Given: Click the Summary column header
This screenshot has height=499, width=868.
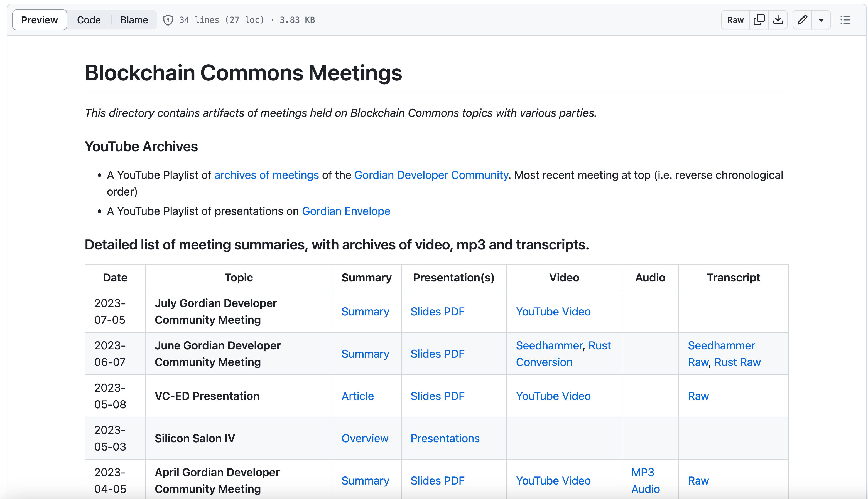Looking at the screenshot, I should (367, 278).
